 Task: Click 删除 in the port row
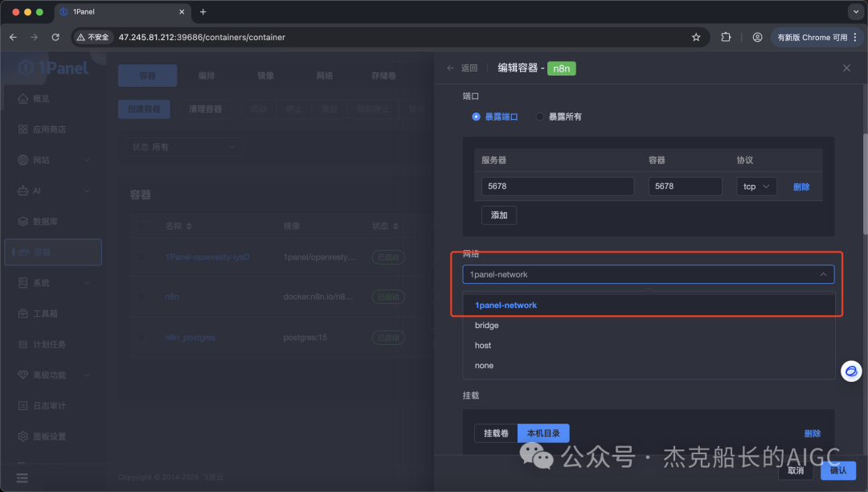(801, 187)
